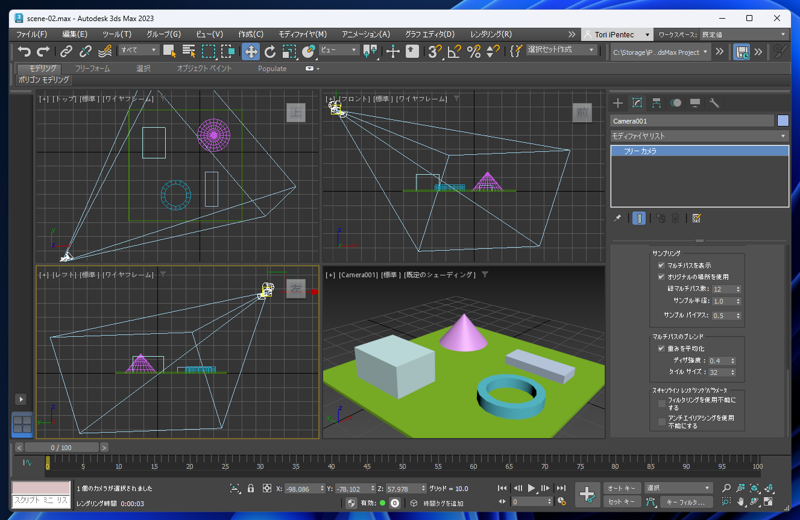Activate the Select and Rotate tool
Viewport: 800px width, 520px height.
[x=270, y=52]
